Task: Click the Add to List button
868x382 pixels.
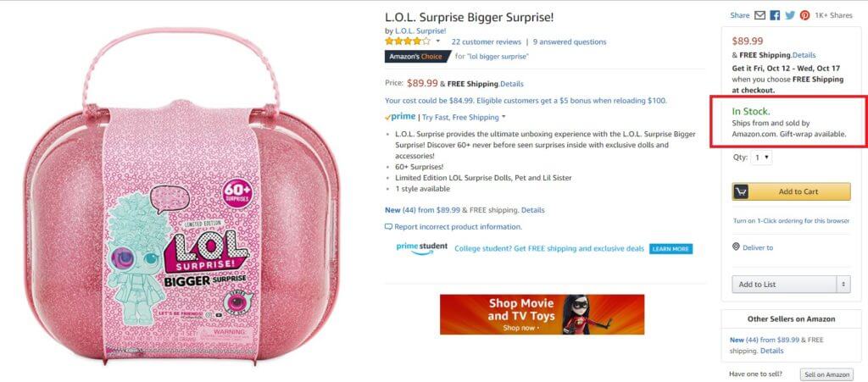Action: tap(784, 284)
